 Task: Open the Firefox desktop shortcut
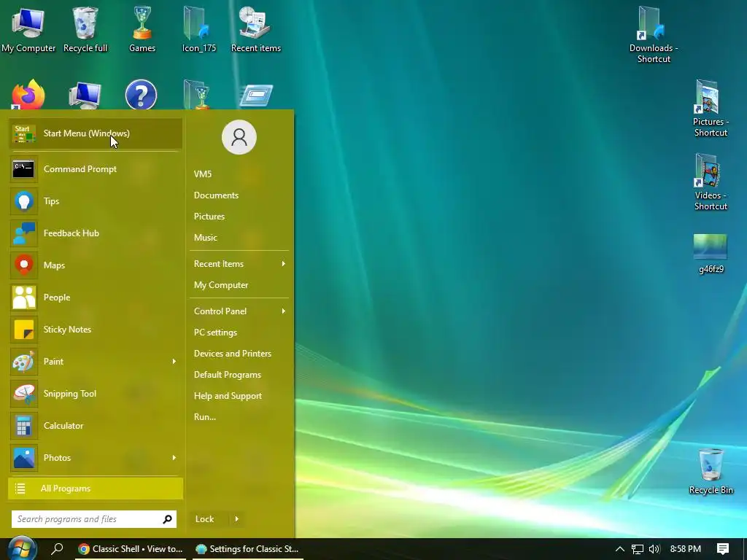click(28, 94)
